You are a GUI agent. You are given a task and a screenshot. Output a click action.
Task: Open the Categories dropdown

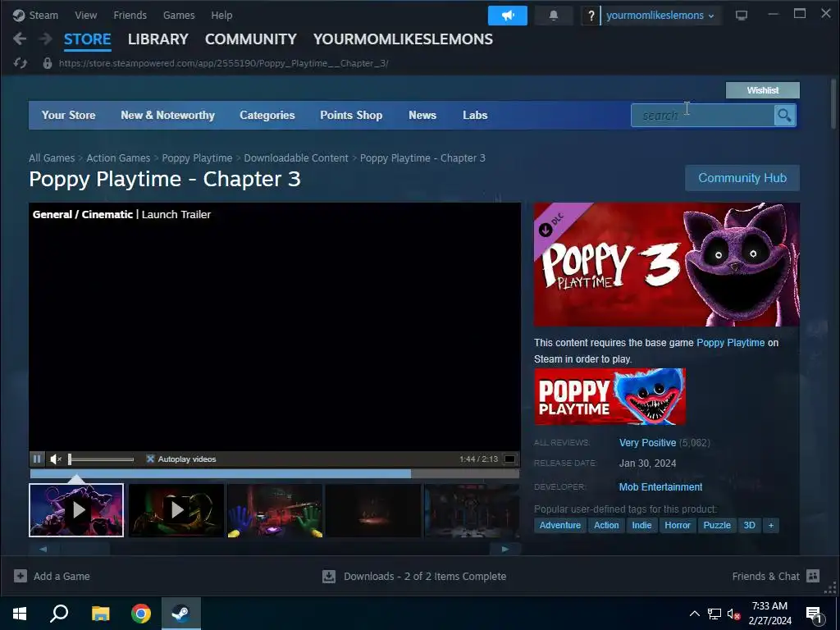[x=267, y=115]
